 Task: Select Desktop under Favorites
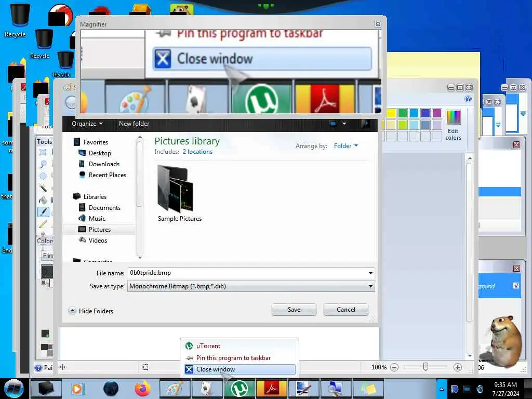[x=95, y=153]
